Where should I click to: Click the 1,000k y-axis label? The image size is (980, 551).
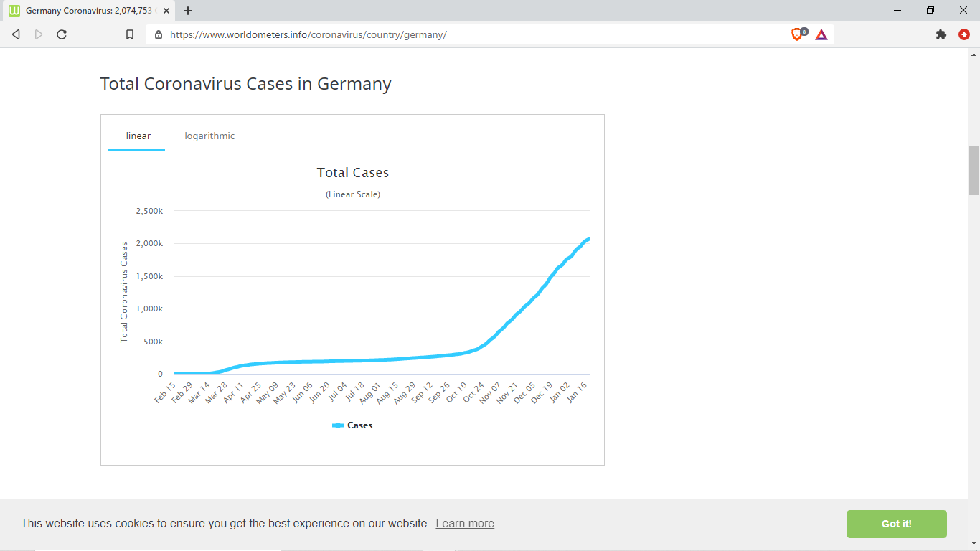tap(149, 309)
